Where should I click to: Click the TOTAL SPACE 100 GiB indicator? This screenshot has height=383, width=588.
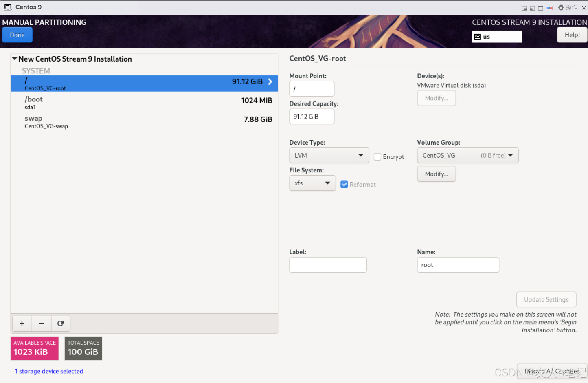(x=83, y=348)
